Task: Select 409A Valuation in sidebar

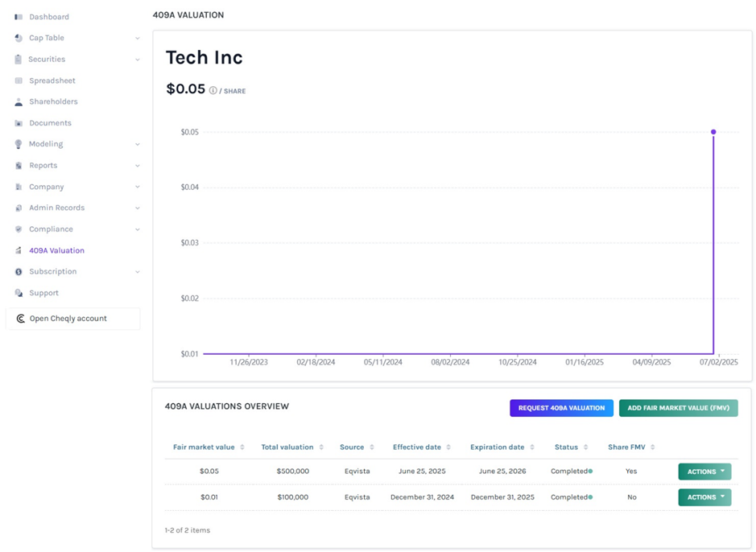Action: point(56,250)
